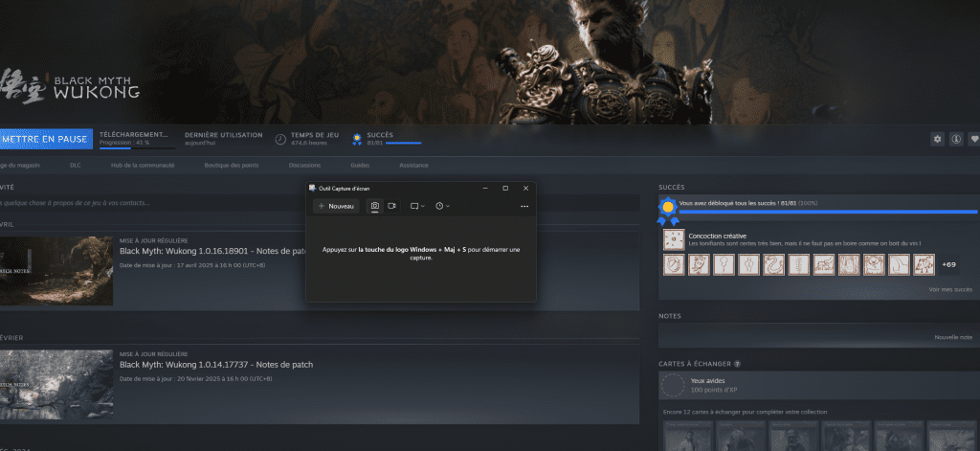980x451 pixels.
Task: Open the help icon beside Cartes à échanger
Action: click(x=737, y=364)
